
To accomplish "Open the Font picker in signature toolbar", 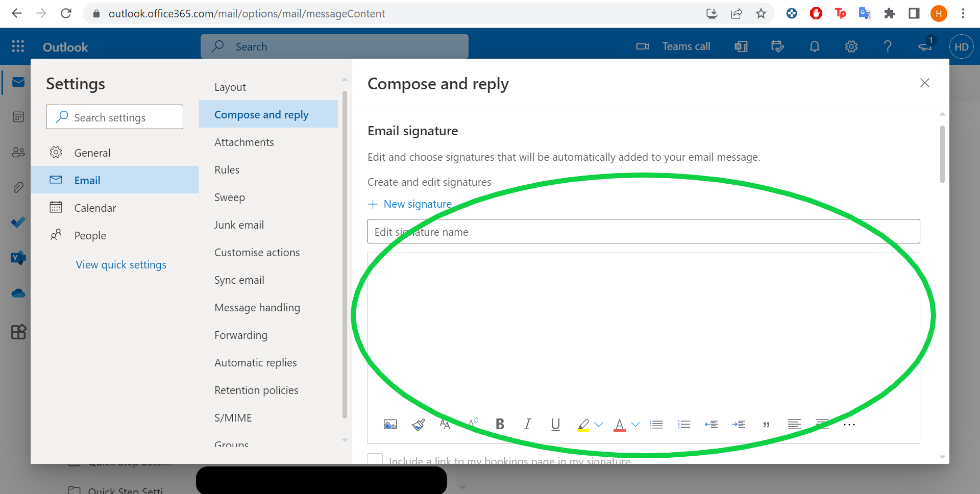I will pos(445,425).
